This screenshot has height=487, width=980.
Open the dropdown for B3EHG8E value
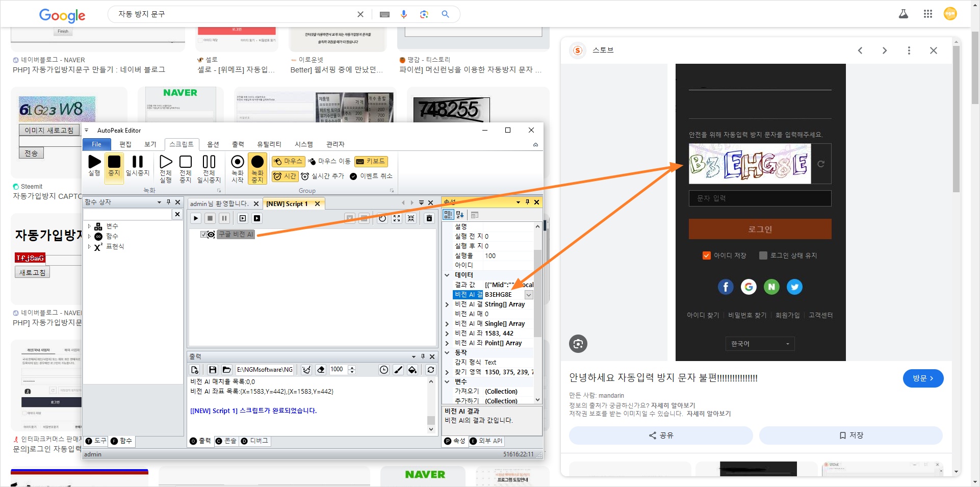point(529,295)
